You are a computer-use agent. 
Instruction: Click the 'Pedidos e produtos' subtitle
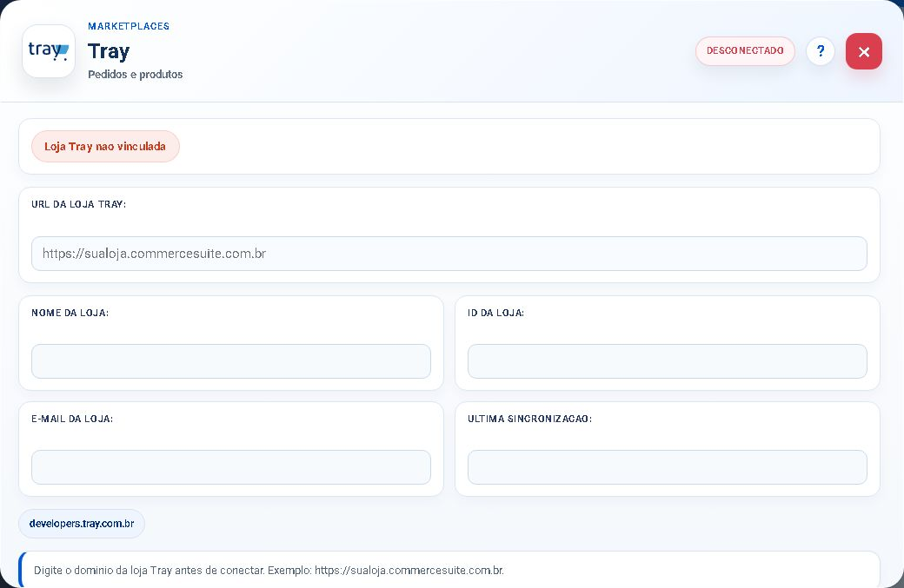[135, 75]
